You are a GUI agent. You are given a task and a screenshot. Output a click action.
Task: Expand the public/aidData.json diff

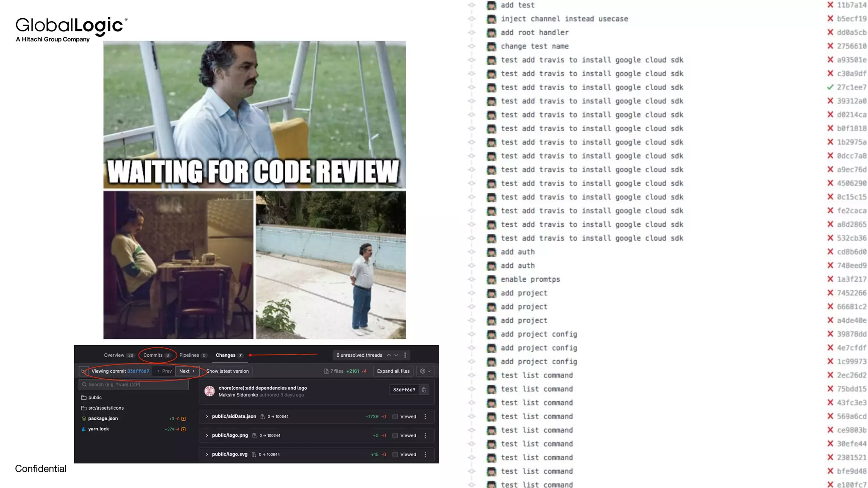point(207,416)
